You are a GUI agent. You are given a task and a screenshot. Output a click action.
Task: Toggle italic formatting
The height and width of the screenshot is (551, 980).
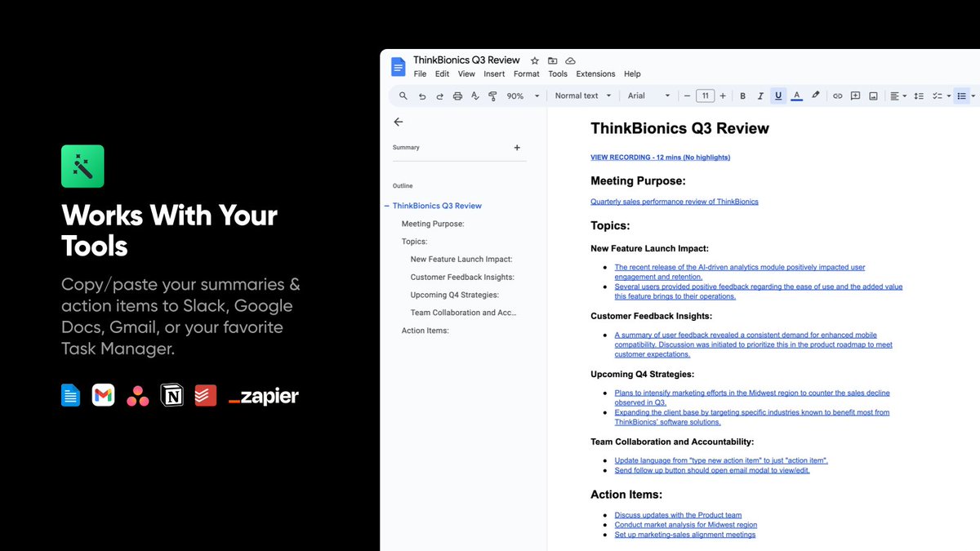click(760, 96)
